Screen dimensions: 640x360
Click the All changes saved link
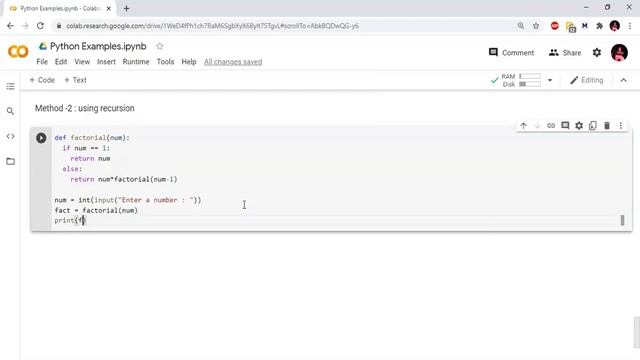click(x=233, y=62)
